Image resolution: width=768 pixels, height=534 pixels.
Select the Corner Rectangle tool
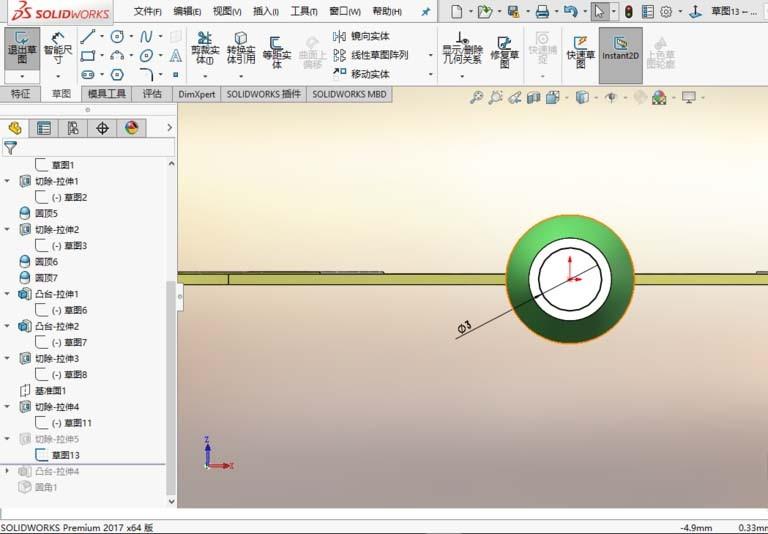click(x=88, y=55)
